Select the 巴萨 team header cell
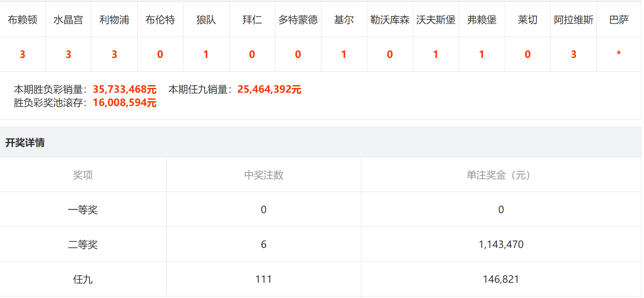This screenshot has height=298, width=644. click(x=619, y=20)
